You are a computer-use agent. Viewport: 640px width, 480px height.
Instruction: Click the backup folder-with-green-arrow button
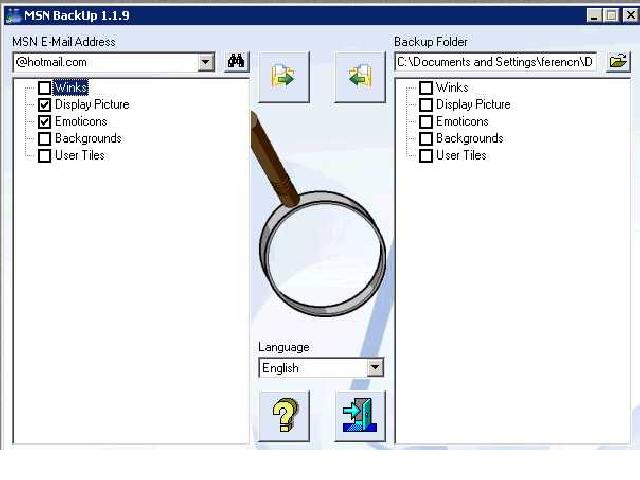point(284,77)
